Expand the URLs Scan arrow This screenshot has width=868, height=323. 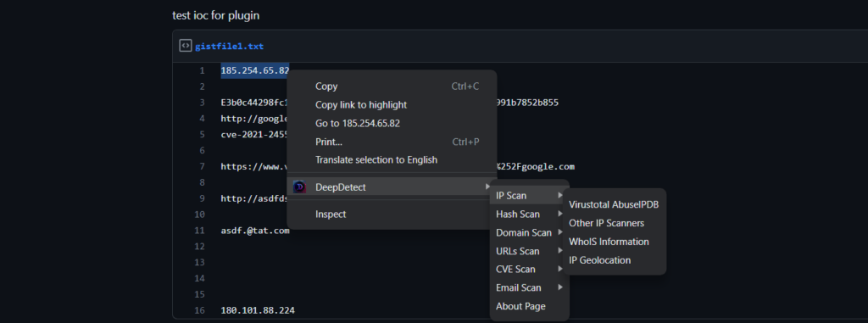coord(560,251)
